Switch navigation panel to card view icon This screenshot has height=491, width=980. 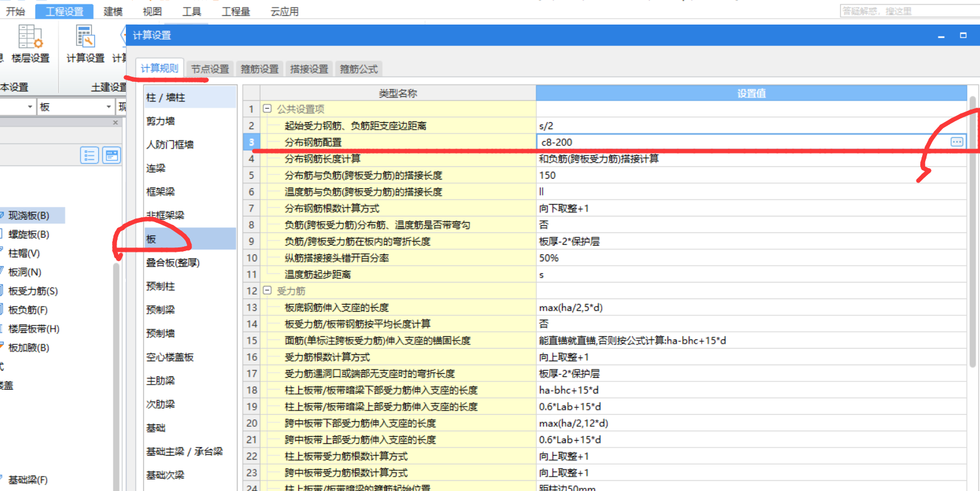tap(112, 155)
